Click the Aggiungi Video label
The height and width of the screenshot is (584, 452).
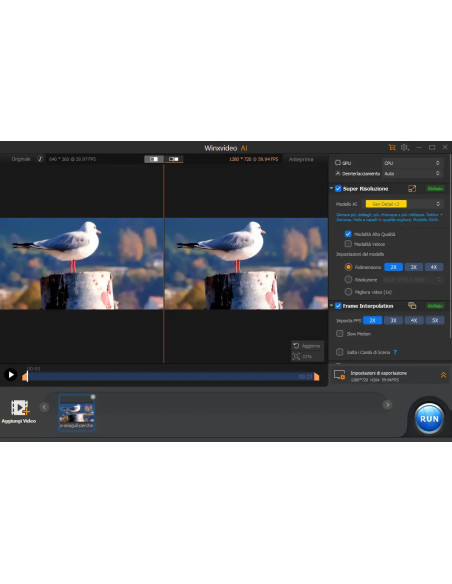pos(19,421)
